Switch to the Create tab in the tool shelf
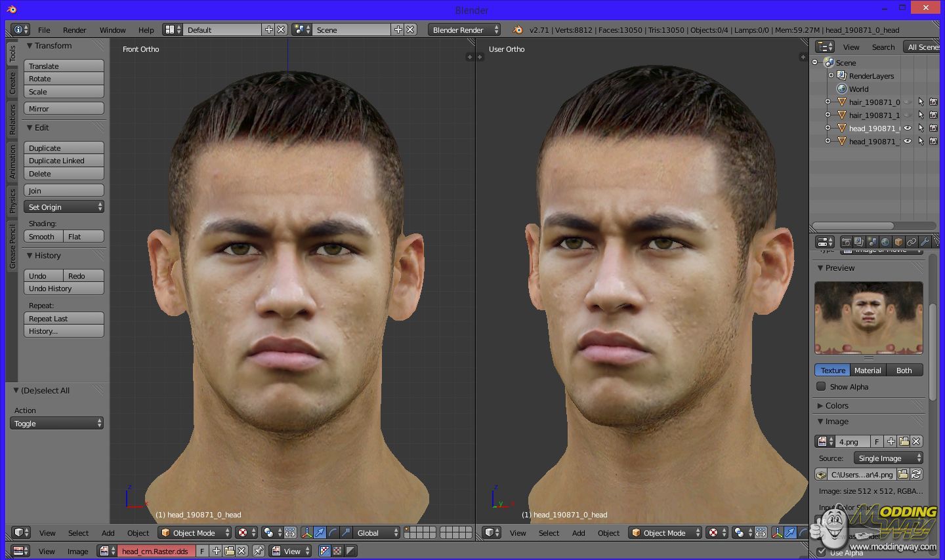Viewport: 945px width, 560px height. coord(12,83)
